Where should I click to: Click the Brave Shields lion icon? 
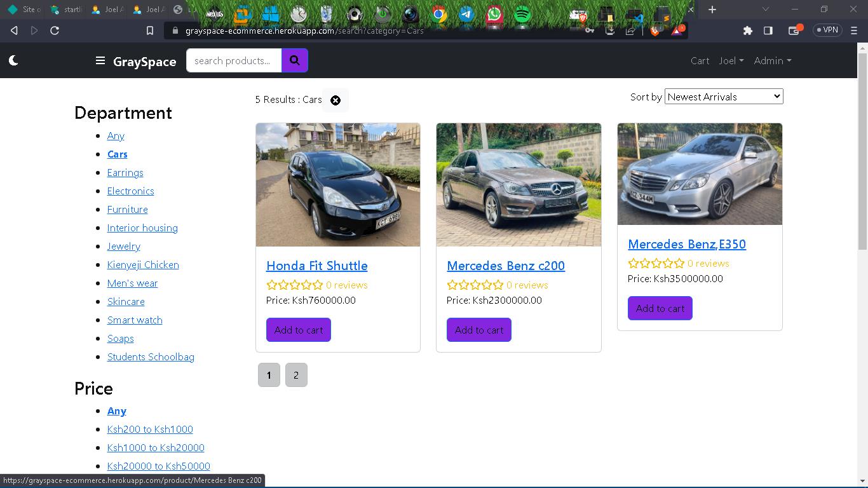(655, 30)
